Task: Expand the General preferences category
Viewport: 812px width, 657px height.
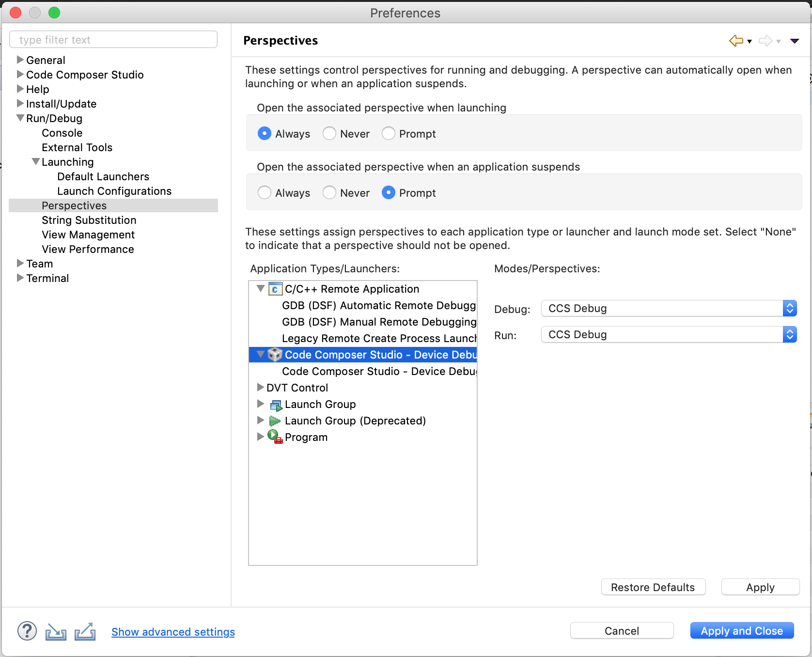Action: [20, 60]
